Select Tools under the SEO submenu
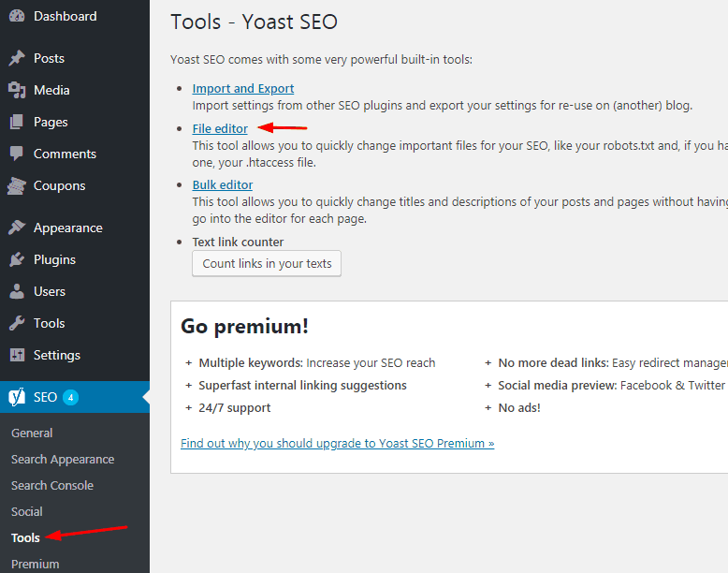This screenshot has width=728, height=573. pyautogui.click(x=25, y=537)
